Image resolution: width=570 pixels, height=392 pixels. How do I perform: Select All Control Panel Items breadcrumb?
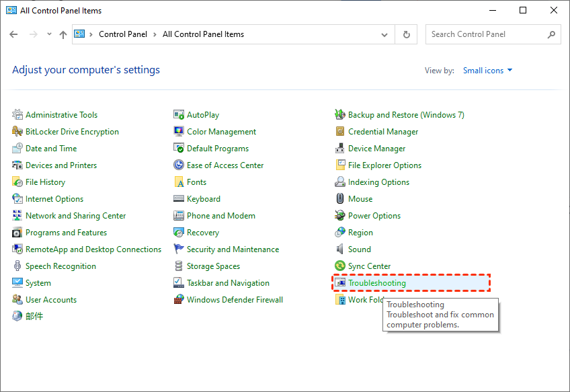tap(203, 34)
